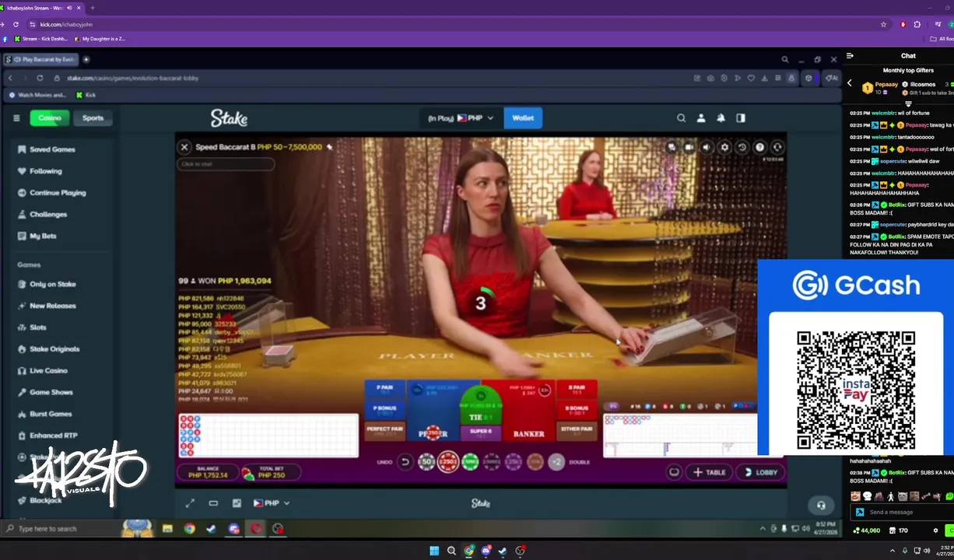Return to the LOBBY button

(x=759, y=472)
